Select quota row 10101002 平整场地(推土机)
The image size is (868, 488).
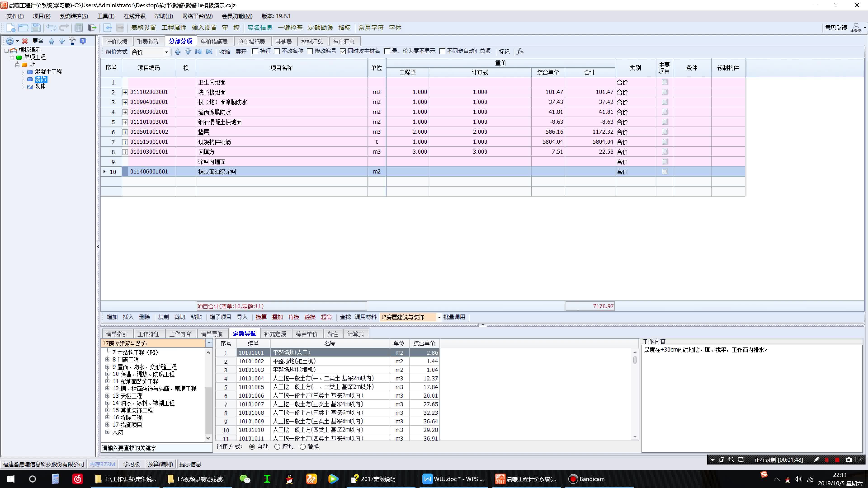click(x=327, y=361)
